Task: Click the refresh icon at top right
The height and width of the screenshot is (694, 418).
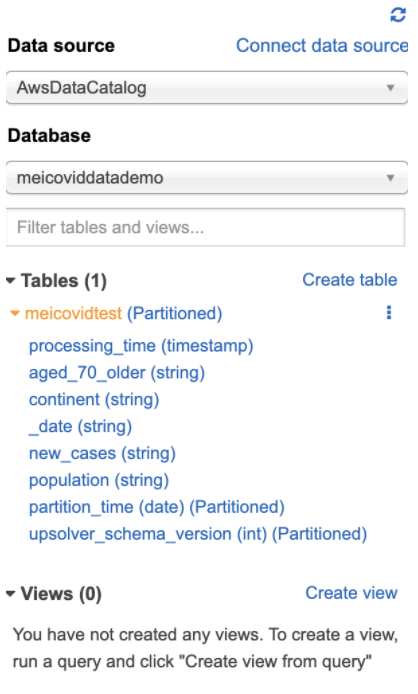Action: tap(398, 15)
